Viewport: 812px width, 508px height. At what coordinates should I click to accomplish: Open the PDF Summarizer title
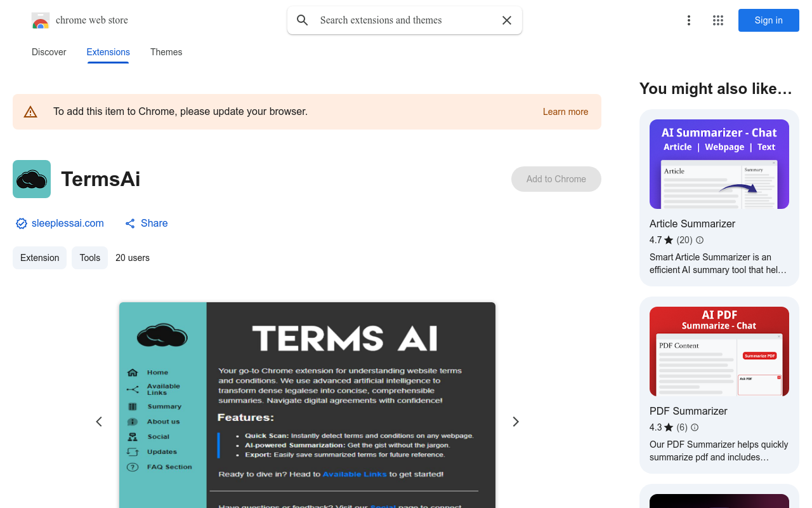[x=688, y=411]
